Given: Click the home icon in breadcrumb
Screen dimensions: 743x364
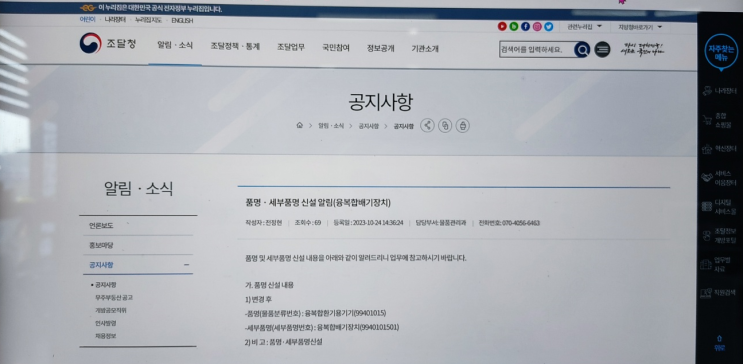Looking at the screenshot, I should [299, 126].
